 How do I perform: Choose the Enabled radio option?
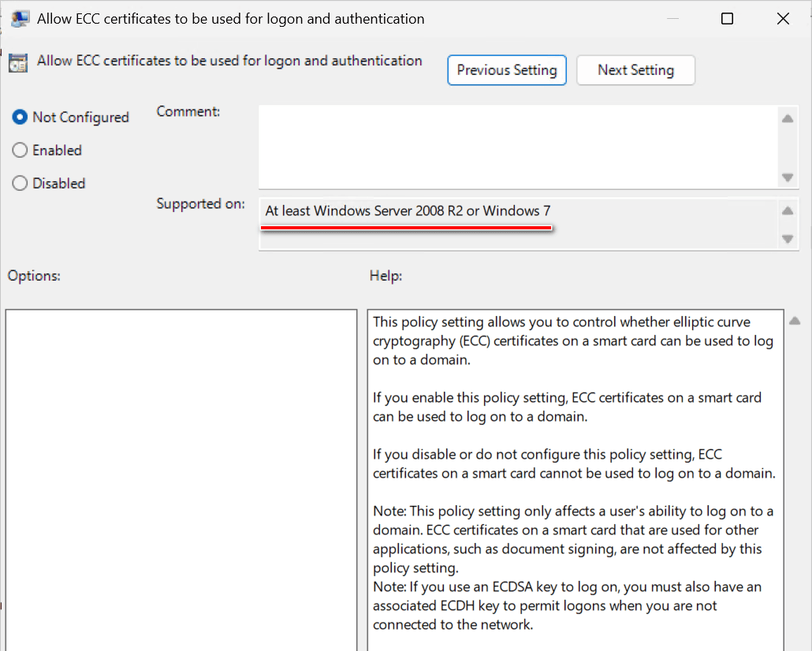tap(20, 151)
